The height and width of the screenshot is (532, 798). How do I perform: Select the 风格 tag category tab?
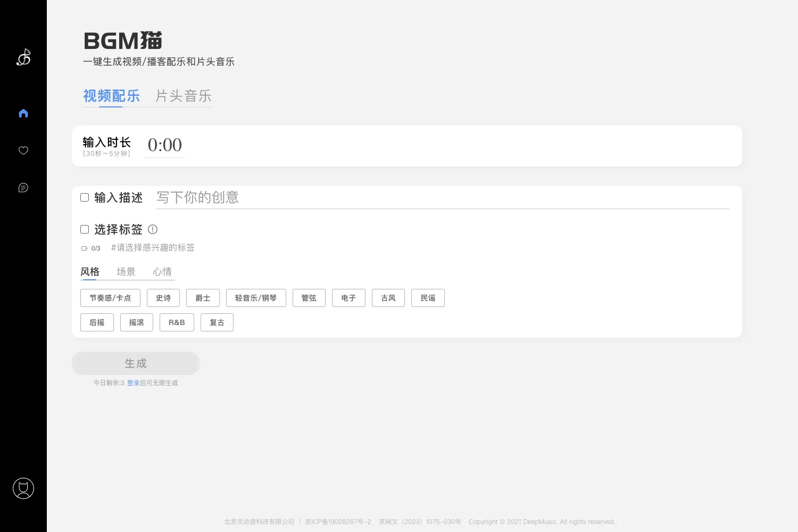point(90,272)
